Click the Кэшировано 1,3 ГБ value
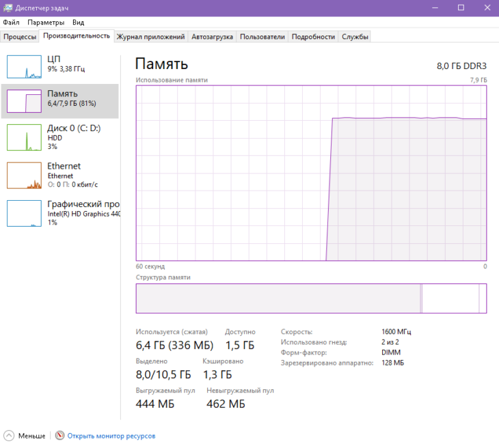Screen dimensions: 499x448 (217, 374)
